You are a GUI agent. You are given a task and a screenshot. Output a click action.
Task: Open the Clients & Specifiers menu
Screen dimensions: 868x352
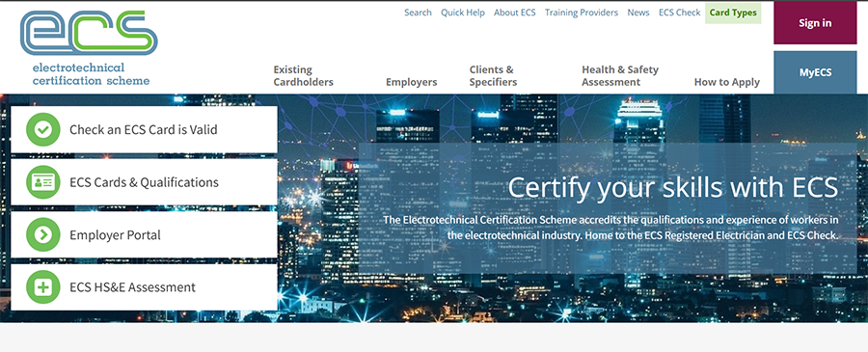[x=493, y=76]
